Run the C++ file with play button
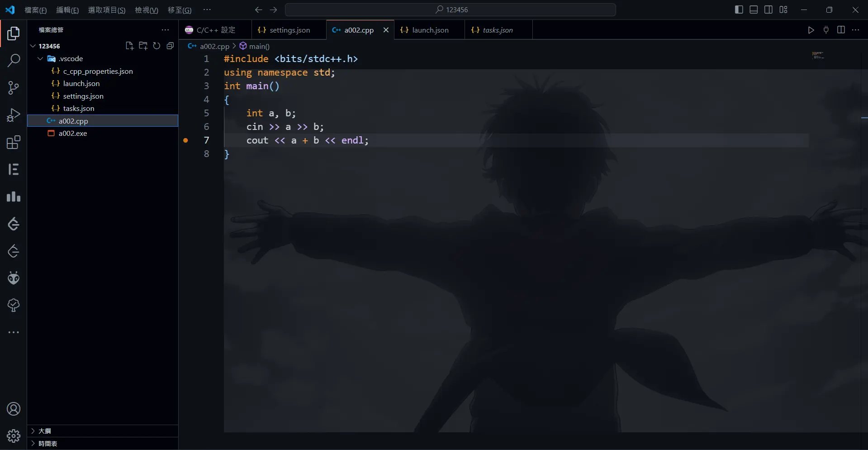Screen dimensions: 868x450 (x=811, y=30)
